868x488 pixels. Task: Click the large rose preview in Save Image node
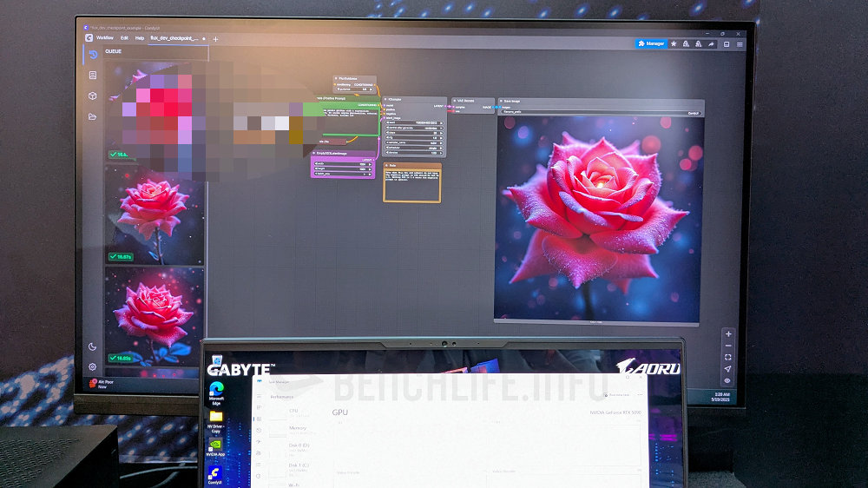click(x=598, y=219)
